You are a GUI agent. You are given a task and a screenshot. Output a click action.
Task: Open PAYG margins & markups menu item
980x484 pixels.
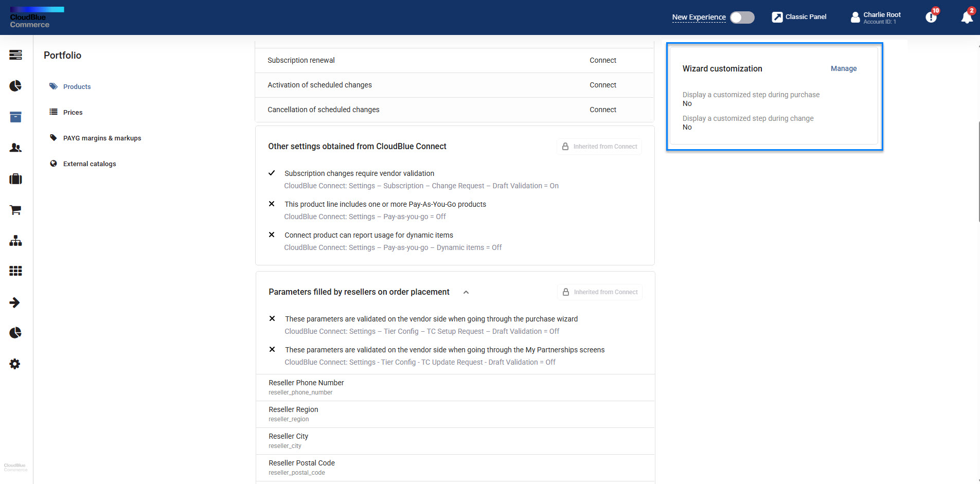pyautogui.click(x=102, y=138)
